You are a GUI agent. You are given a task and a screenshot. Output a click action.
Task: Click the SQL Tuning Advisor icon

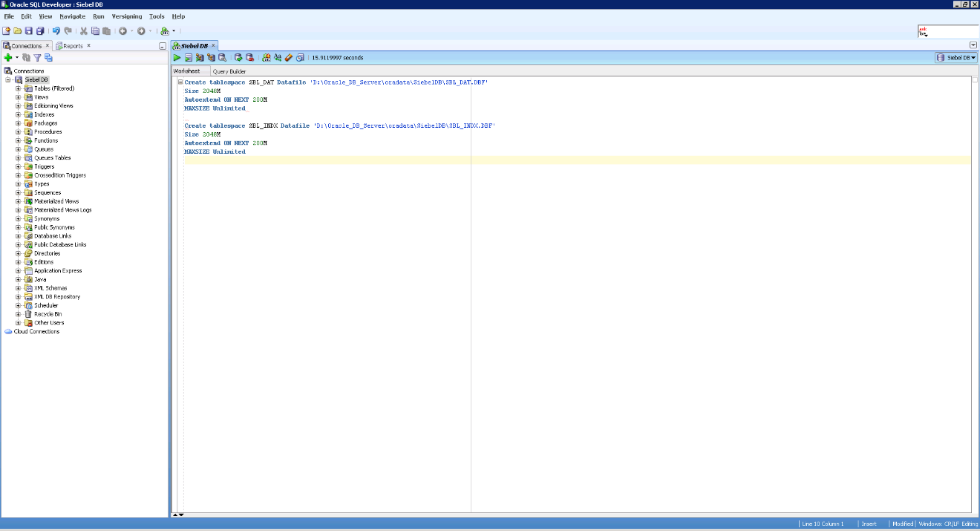click(x=222, y=58)
